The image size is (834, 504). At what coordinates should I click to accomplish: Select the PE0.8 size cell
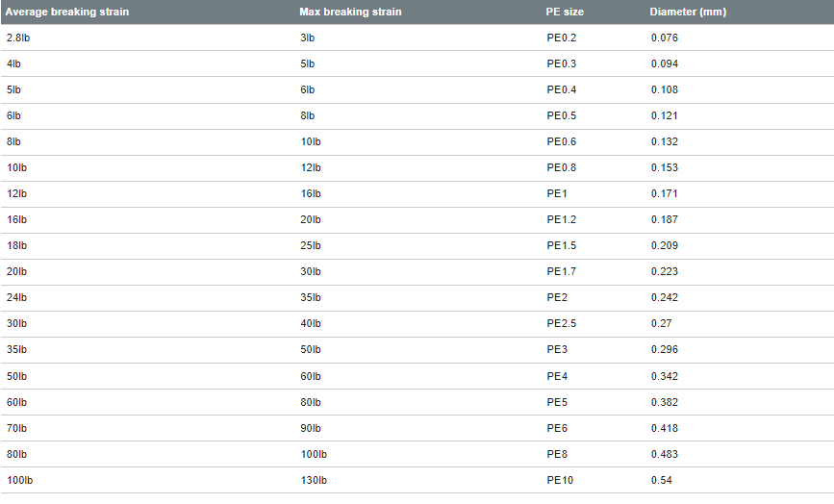click(x=561, y=167)
